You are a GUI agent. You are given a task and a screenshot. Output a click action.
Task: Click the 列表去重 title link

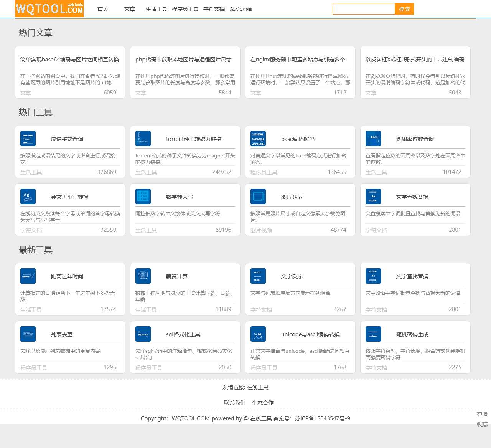coord(62,334)
